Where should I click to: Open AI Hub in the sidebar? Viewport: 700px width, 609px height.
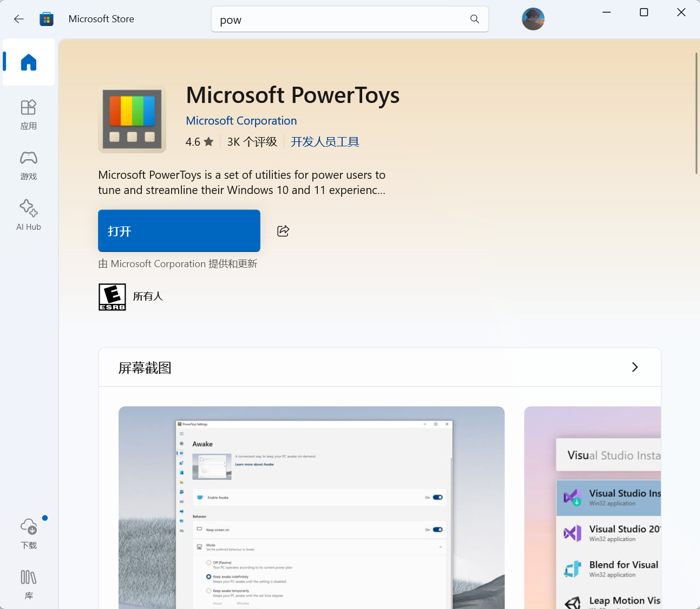coord(29,215)
